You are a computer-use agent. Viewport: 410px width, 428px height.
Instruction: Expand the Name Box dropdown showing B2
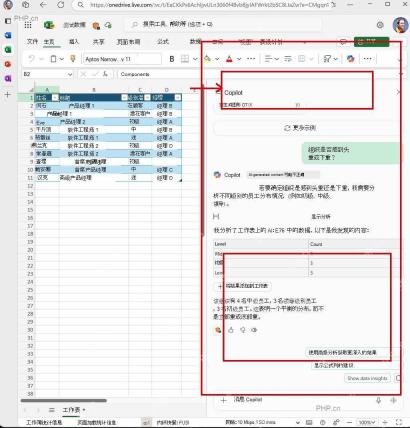pyautogui.click(x=70, y=74)
